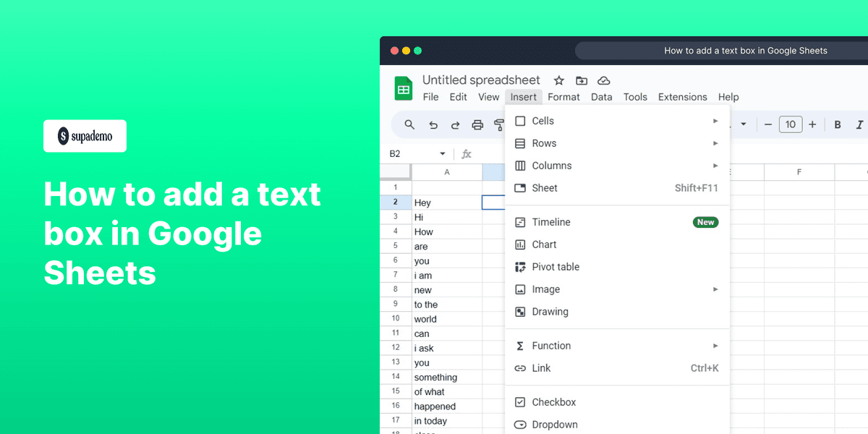This screenshot has height=434, width=868.
Task: Open the zoom level dropdown
Action: pyautogui.click(x=744, y=124)
